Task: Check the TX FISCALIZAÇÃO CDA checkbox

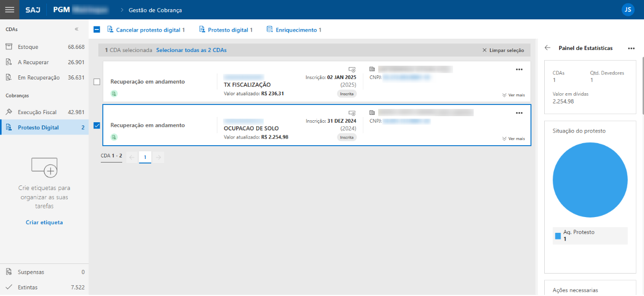Action: point(97,82)
